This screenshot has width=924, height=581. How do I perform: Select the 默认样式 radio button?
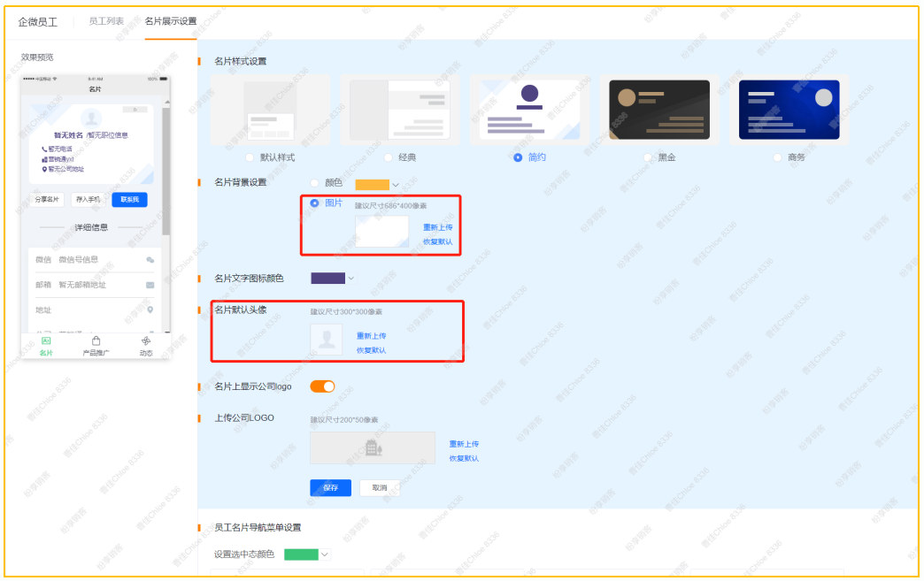pyautogui.click(x=250, y=157)
